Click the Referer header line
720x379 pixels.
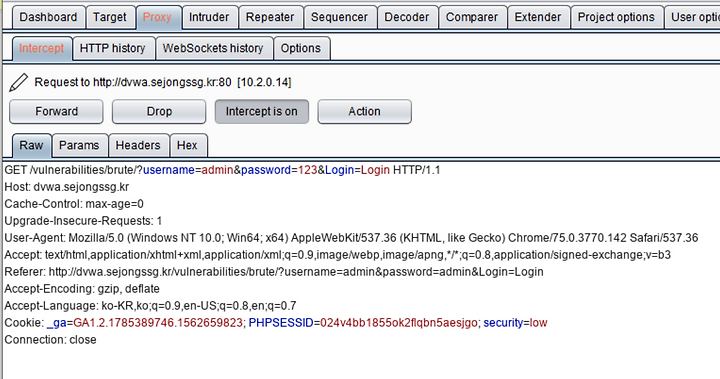274,272
